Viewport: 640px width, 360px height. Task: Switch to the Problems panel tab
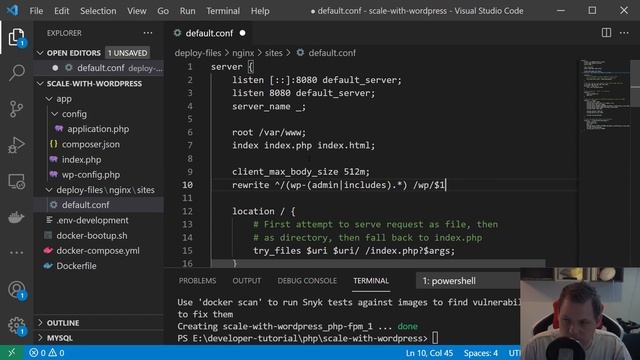197,281
